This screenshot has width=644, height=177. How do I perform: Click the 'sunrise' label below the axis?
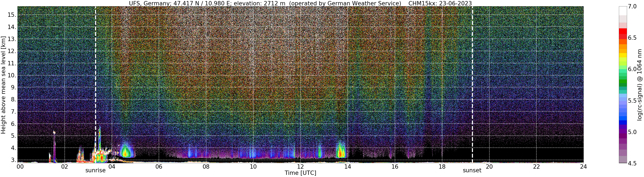(95, 171)
